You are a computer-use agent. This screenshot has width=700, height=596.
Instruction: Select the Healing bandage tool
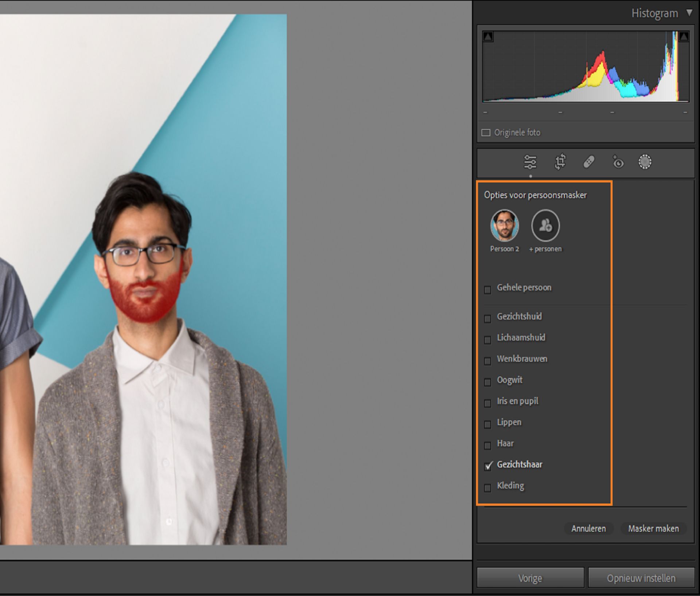pos(589,162)
